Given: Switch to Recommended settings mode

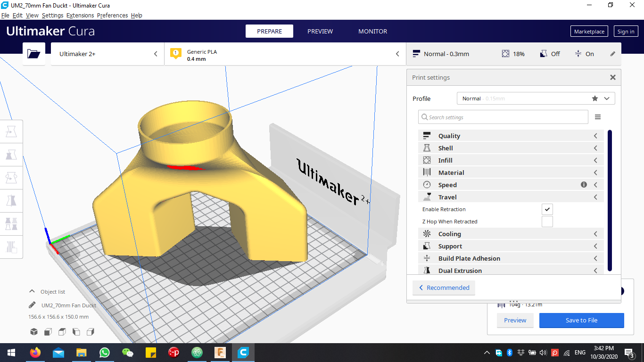Looking at the screenshot, I should 444,288.
